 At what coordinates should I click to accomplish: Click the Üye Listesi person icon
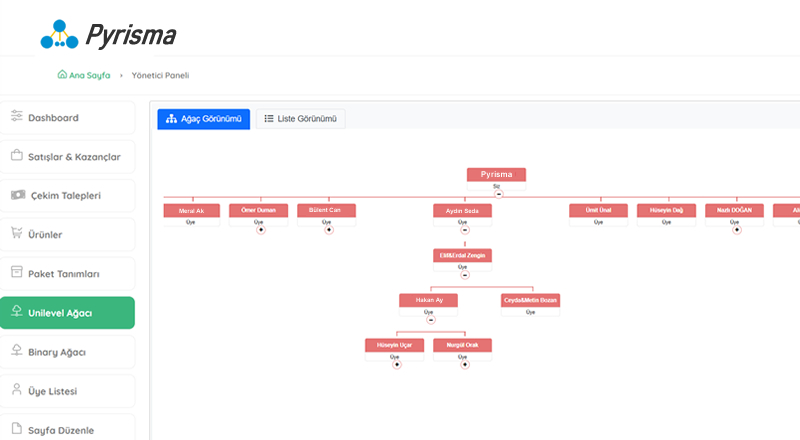click(x=16, y=390)
